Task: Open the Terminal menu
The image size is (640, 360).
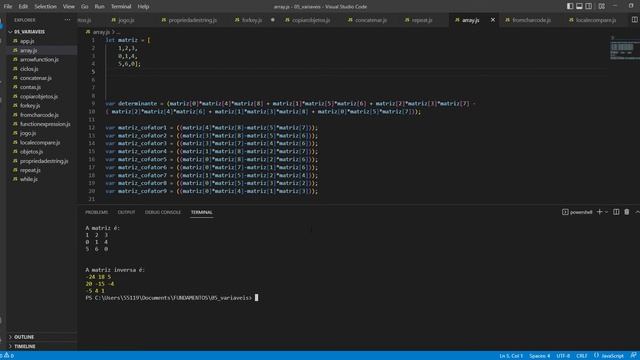Action: (x=121, y=6)
